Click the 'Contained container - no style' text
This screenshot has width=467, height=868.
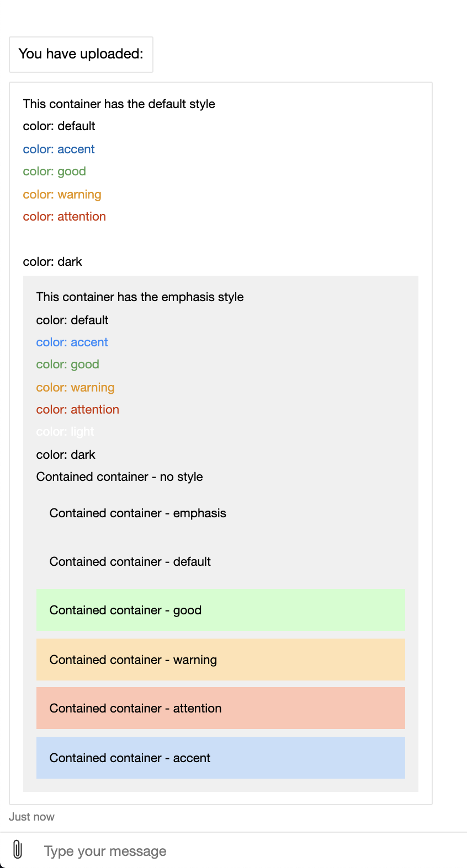[x=119, y=476]
